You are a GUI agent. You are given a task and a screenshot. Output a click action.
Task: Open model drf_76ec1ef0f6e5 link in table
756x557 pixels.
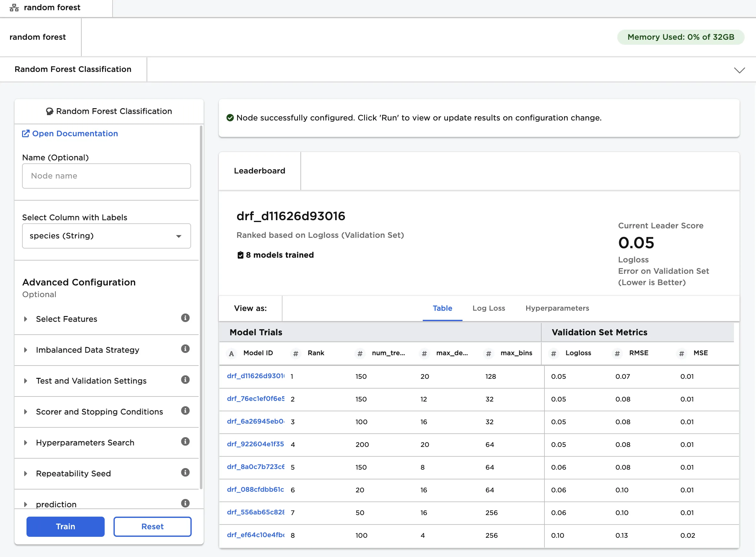click(x=255, y=399)
